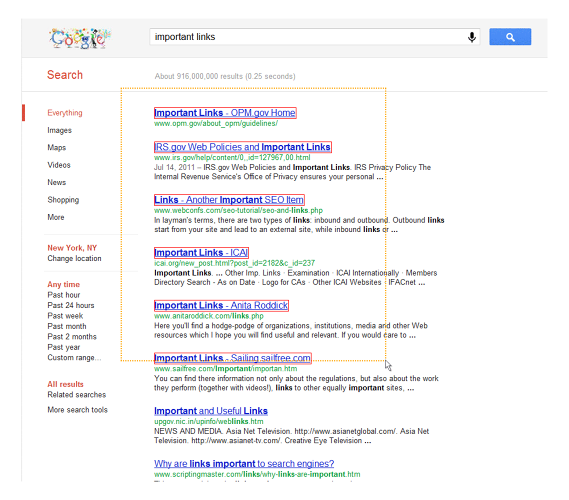Filter results to Past week
569x500 pixels.
(65, 316)
